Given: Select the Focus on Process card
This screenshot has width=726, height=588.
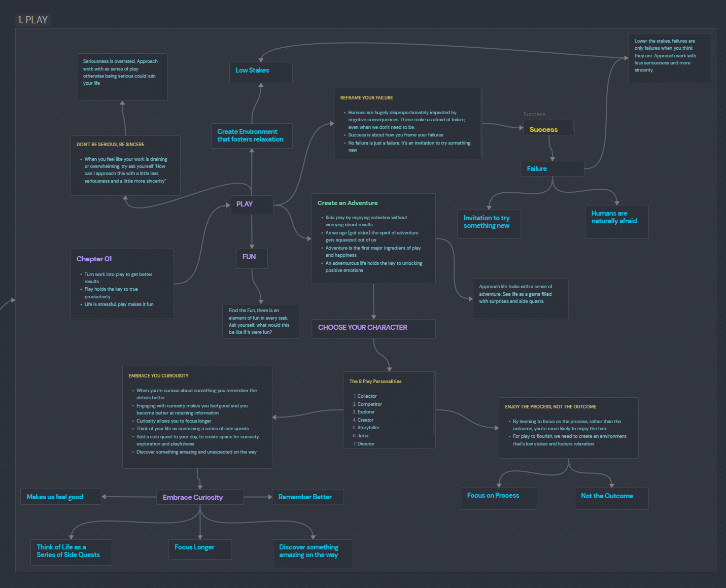Looking at the screenshot, I should [x=499, y=498].
